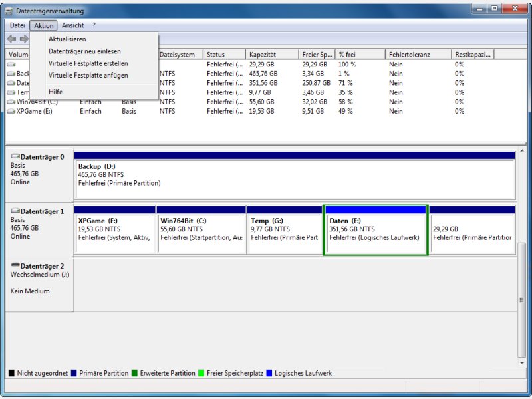Open the Datei menu
This screenshot has height=399, width=532.
17,25
